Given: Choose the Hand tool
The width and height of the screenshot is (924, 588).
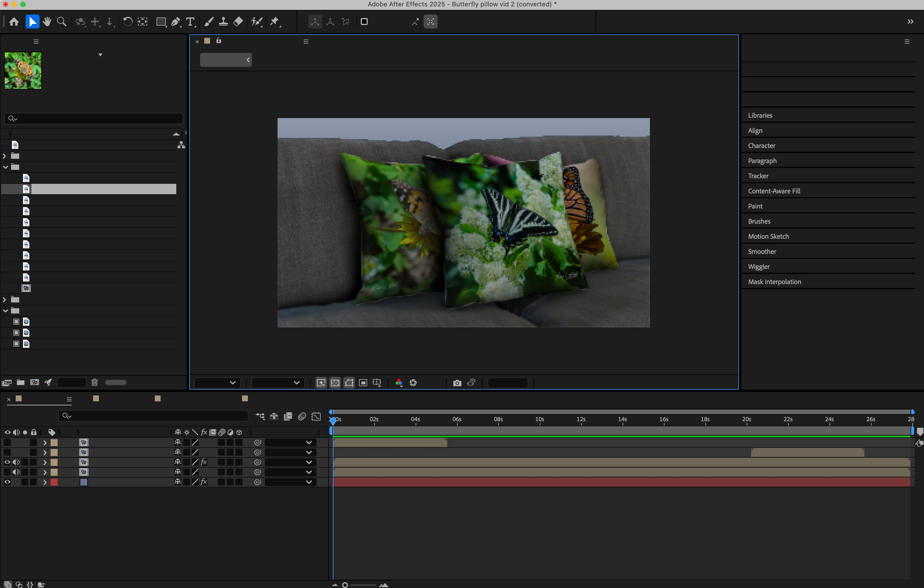Looking at the screenshot, I should (47, 22).
